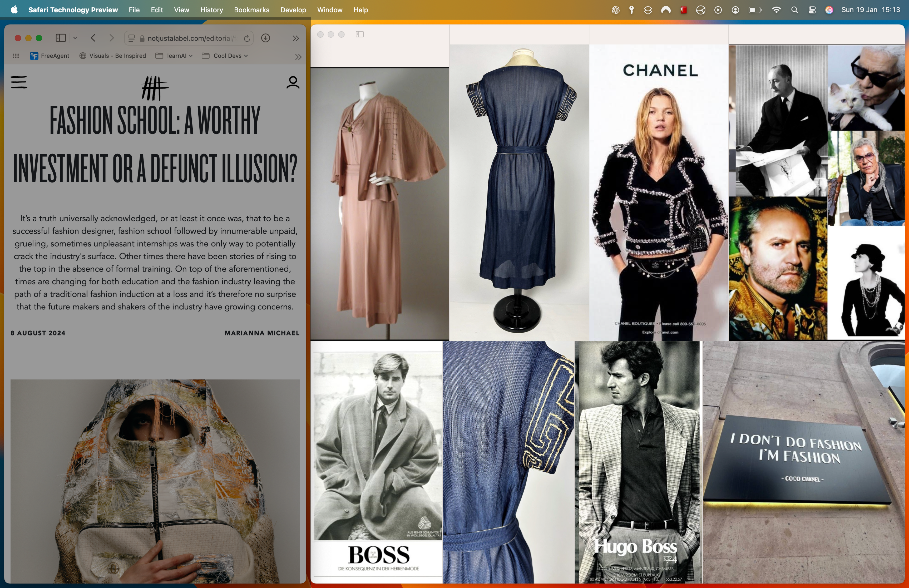Viewport: 909px width, 588px height.
Task: Click the Not Just A Label logo
Action: (x=155, y=88)
